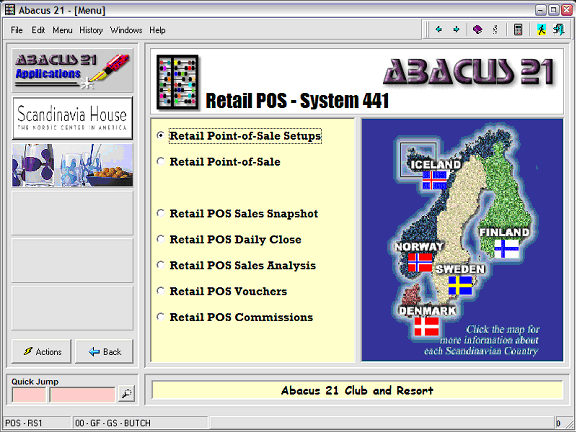The image size is (576, 432).
Task: Click the Actions button
Action: click(x=41, y=352)
